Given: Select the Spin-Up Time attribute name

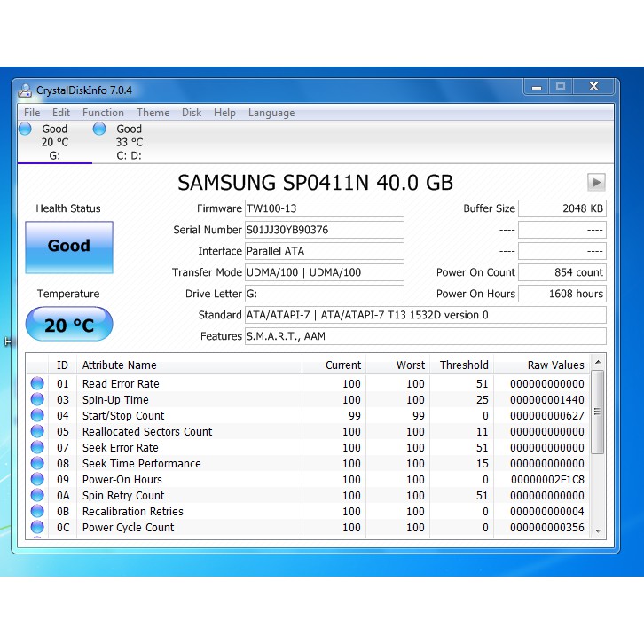Looking at the screenshot, I should click(115, 400).
